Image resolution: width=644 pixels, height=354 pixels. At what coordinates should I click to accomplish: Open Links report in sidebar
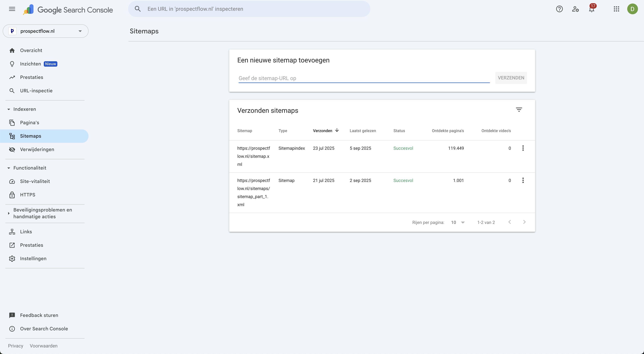click(x=44, y=232)
